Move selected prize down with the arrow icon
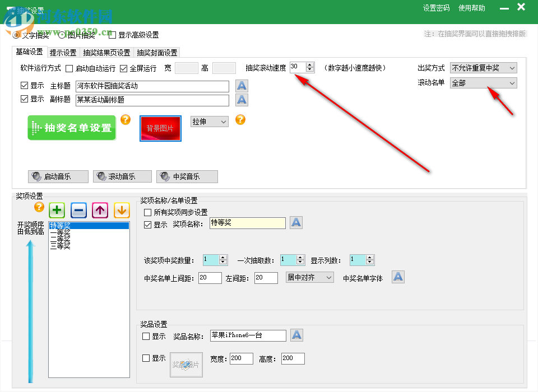The width and height of the screenshot is (538, 392). (x=121, y=210)
